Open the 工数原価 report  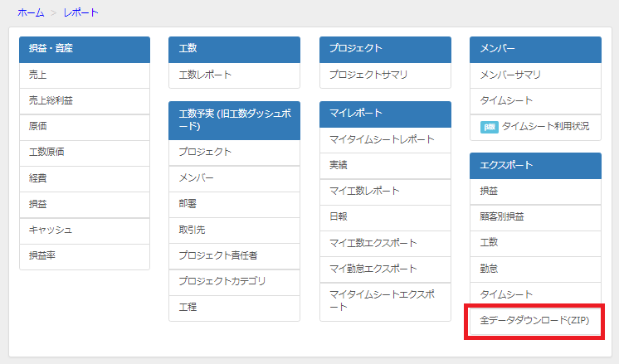[x=46, y=152]
